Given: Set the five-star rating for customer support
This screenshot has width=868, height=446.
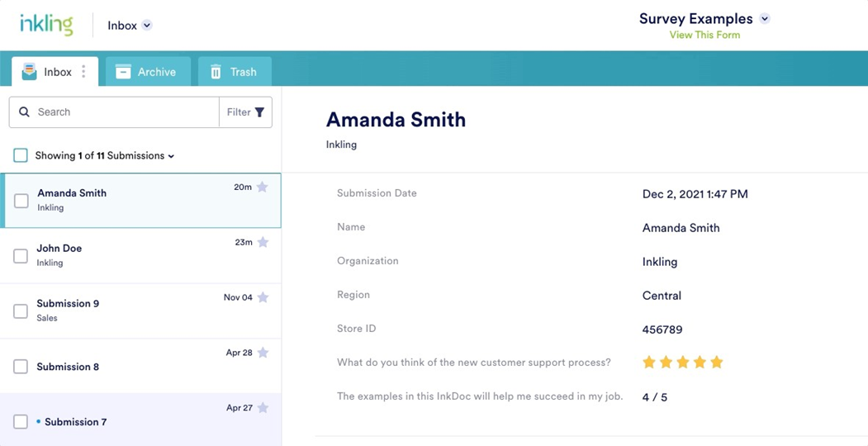Looking at the screenshot, I should pyautogui.click(x=716, y=363).
